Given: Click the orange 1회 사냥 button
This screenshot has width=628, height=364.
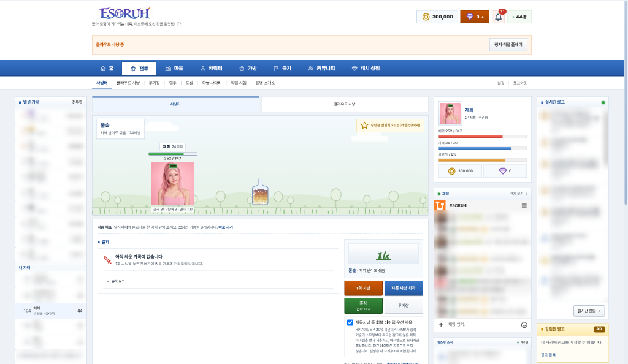Looking at the screenshot, I should click(363, 288).
